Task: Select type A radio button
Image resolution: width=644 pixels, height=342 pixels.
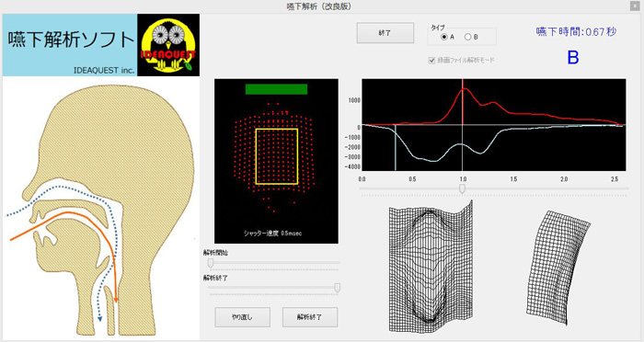Action: tap(444, 37)
